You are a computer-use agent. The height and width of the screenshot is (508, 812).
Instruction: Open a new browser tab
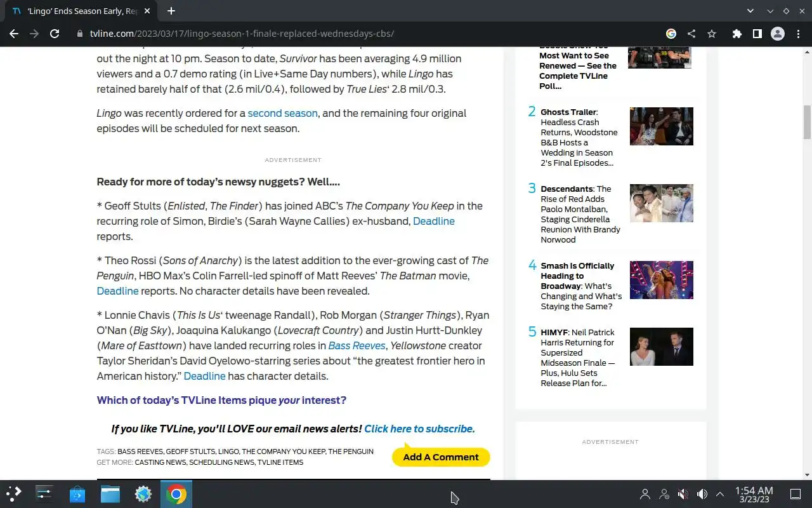(x=171, y=11)
